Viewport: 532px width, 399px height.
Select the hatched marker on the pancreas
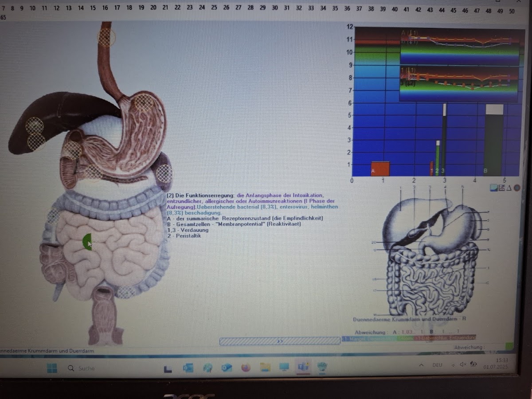(93, 172)
